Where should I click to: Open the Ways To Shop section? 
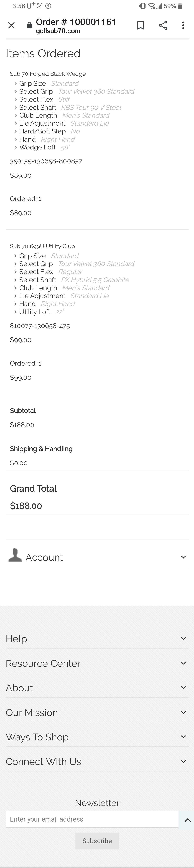(183, 737)
